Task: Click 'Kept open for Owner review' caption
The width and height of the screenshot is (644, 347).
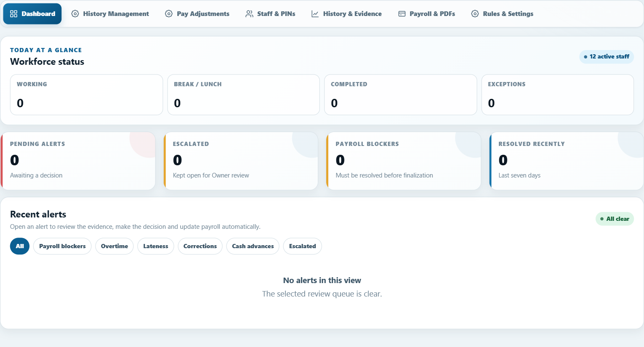Action: [211, 175]
